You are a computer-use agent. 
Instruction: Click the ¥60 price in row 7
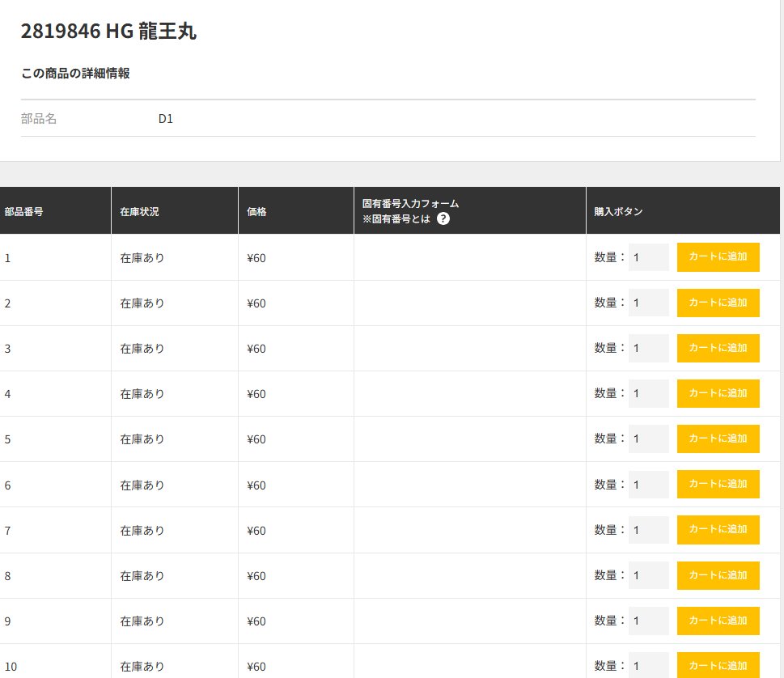pos(256,531)
